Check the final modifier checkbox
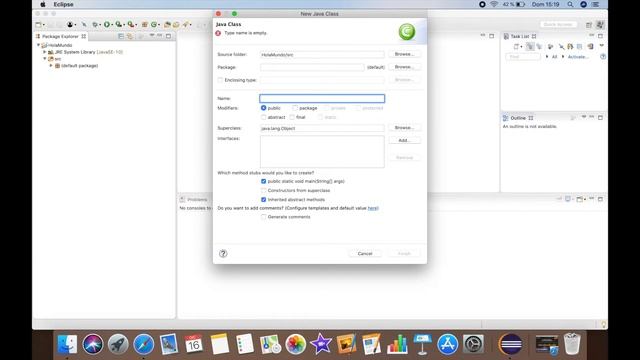Screen dimensions: 640x360 [x=292, y=117]
